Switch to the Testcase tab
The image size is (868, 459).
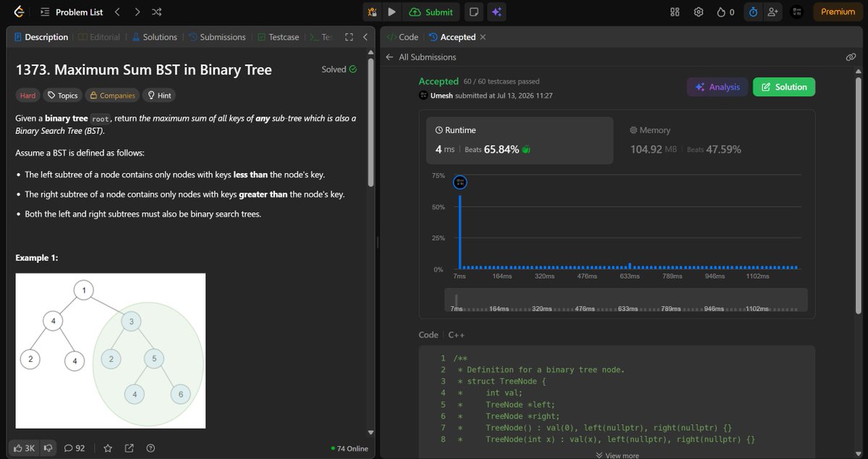(x=278, y=37)
